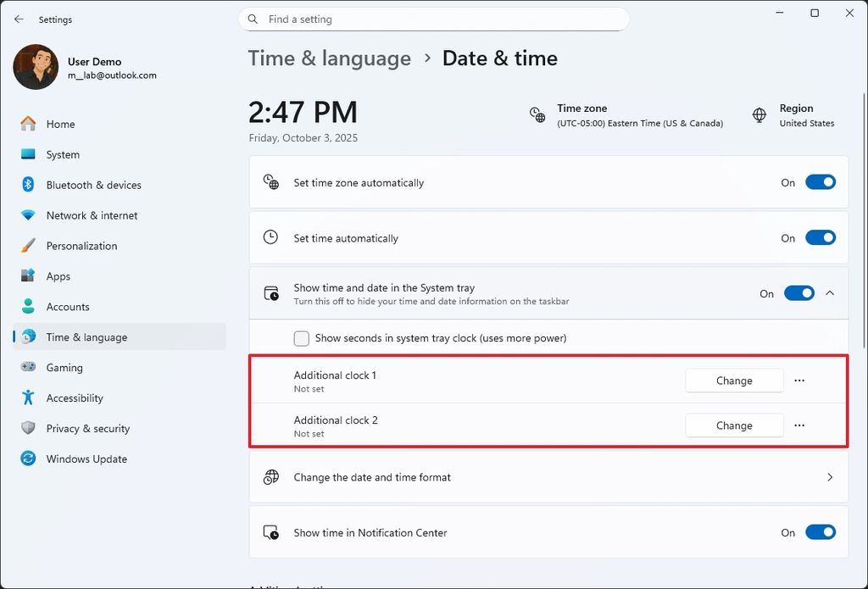Go to System settings

tap(120, 154)
